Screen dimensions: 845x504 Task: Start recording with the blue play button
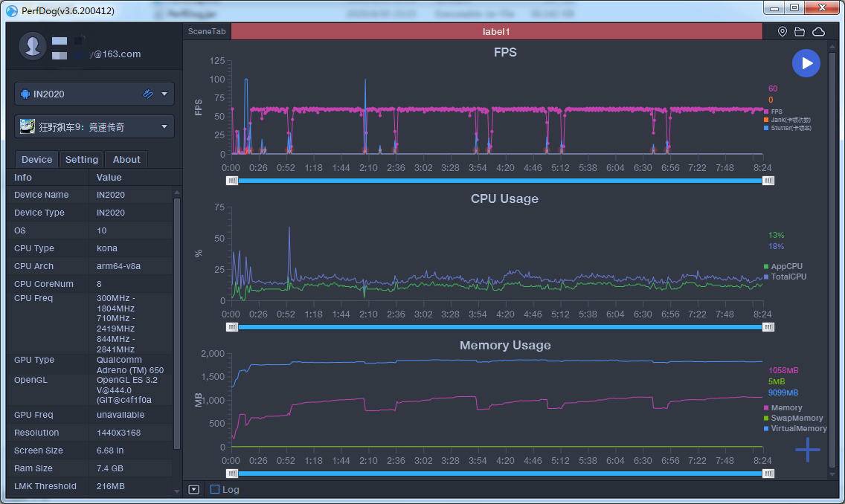coord(806,63)
